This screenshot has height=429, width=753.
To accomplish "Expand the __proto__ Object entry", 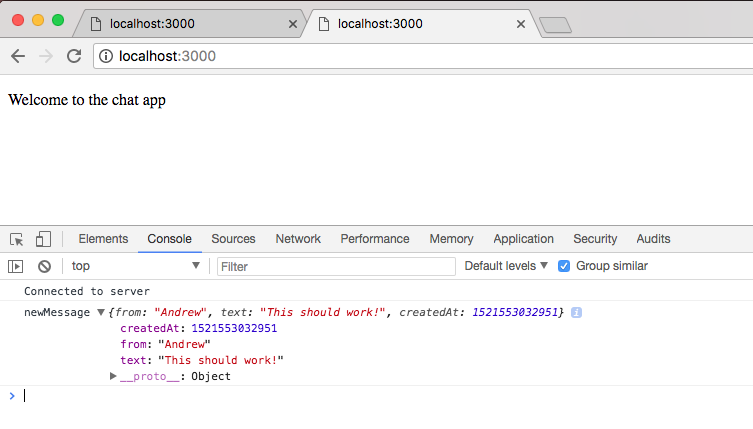I will point(113,377).
